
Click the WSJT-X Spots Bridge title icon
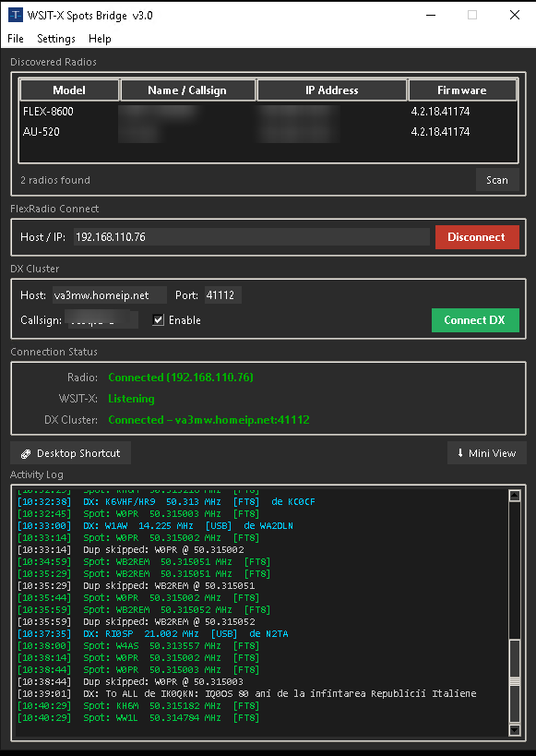point(16,15)
